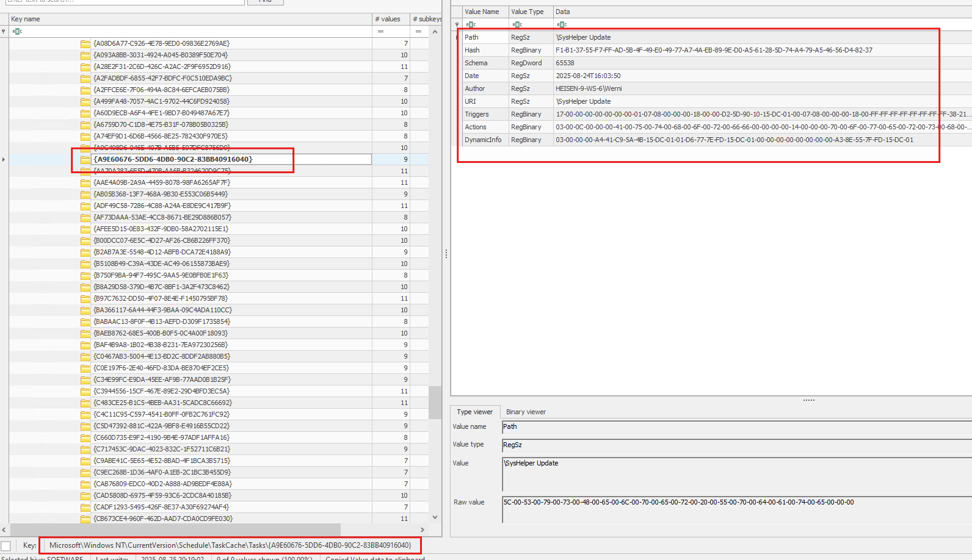Click the Key name filter icon
This screenshot has width=972, height=560.
(x=16, y=31)
